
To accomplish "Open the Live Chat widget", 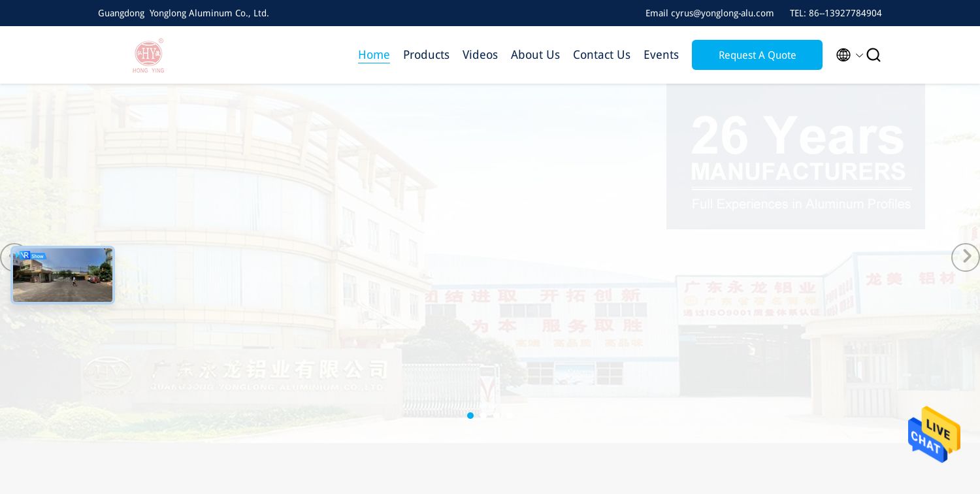I will (934, 435).
